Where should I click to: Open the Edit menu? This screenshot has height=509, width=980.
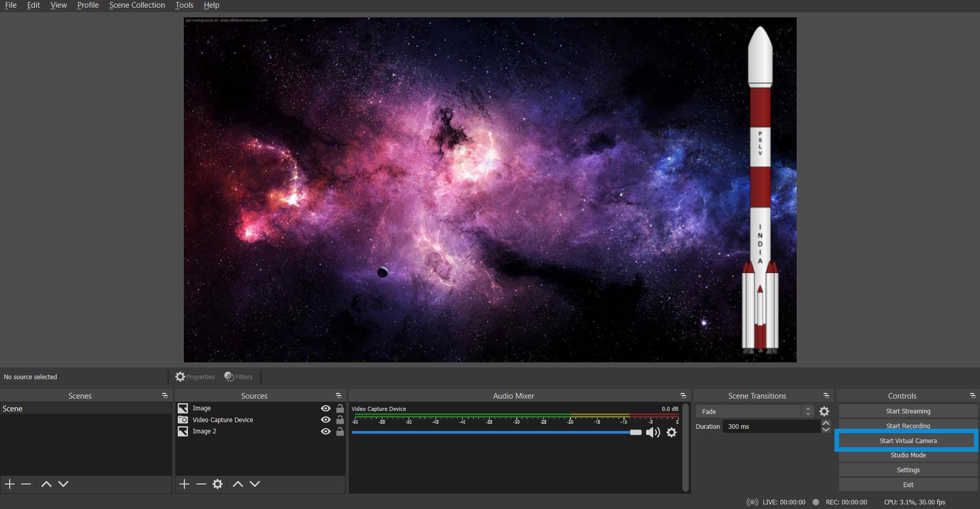click(33, 5)
